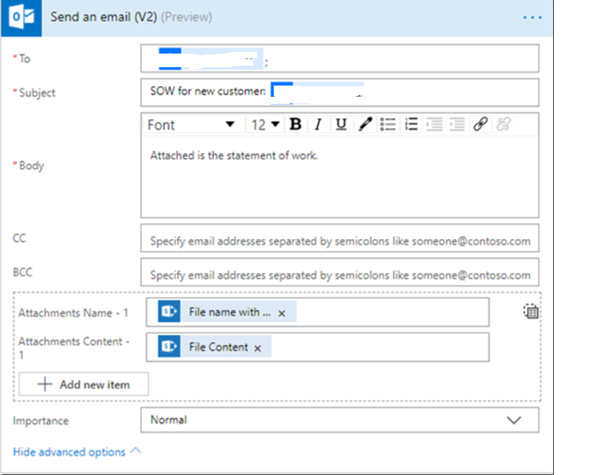Switch attachments to input entire array
Viewport: 601px width, 475px height.
click(531, 311)
